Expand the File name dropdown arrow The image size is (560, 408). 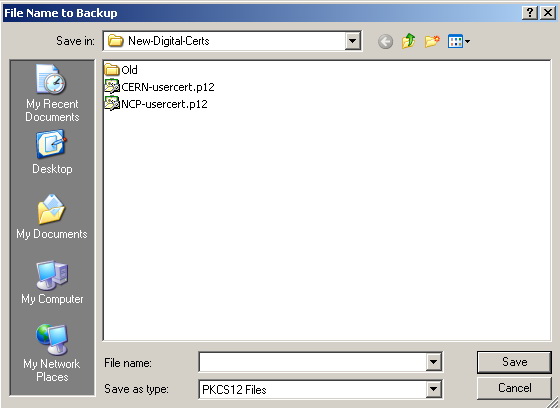(433, 362)
